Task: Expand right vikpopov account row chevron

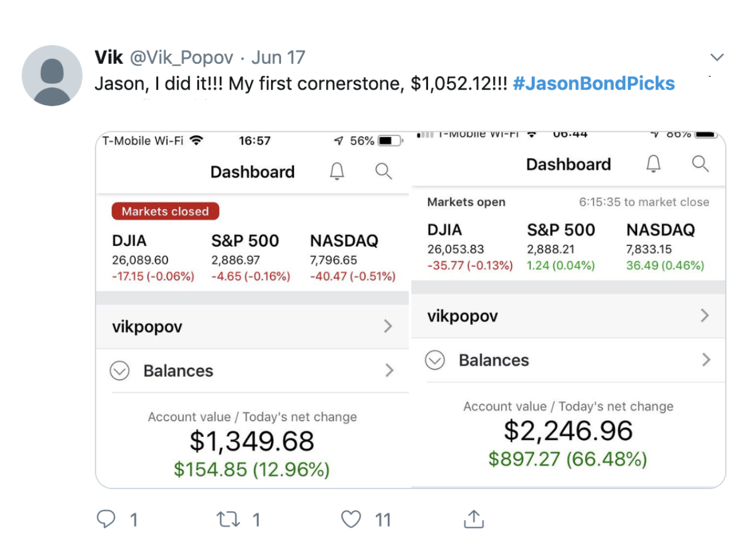Action: tap(705, 316)
